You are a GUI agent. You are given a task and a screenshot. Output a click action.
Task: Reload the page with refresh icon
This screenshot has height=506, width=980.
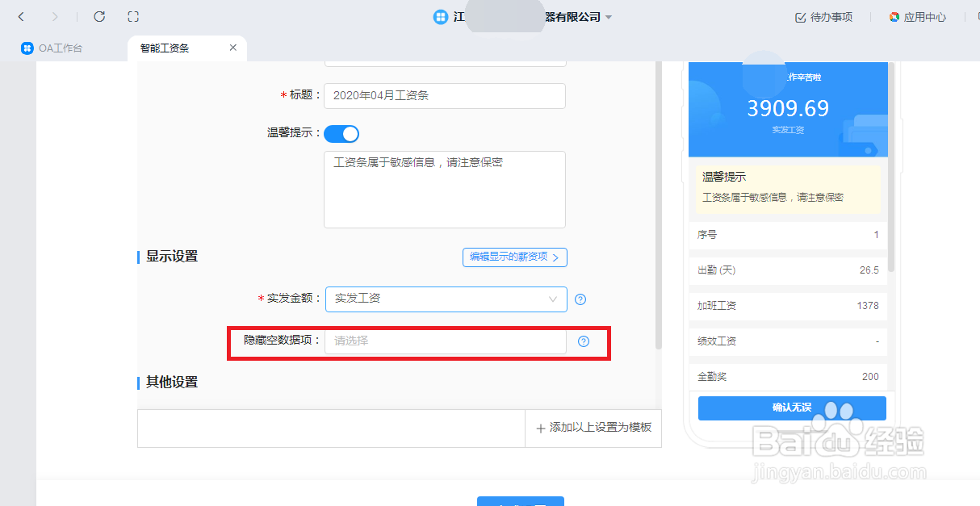(99, 17)
